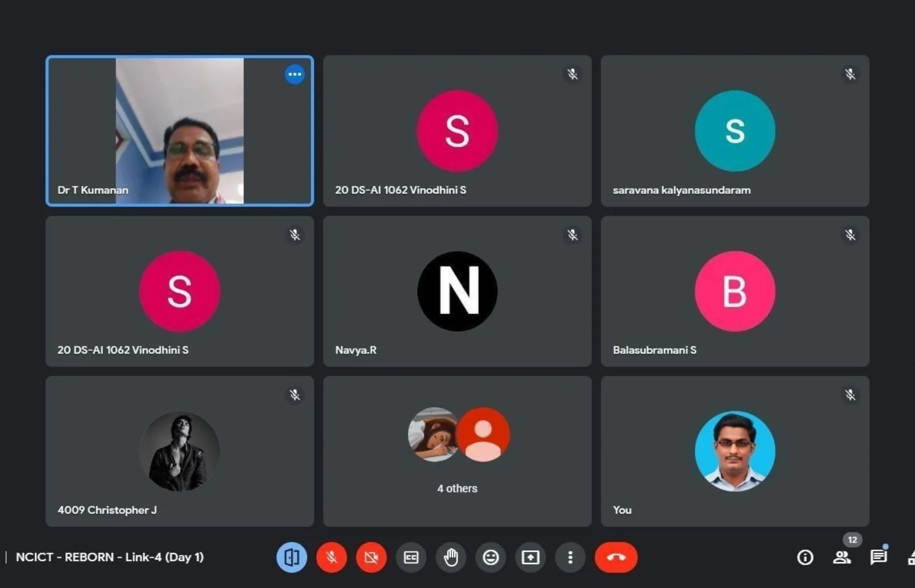
Task: Expand the 4 others participants tile
Action: tap(457, 451)
